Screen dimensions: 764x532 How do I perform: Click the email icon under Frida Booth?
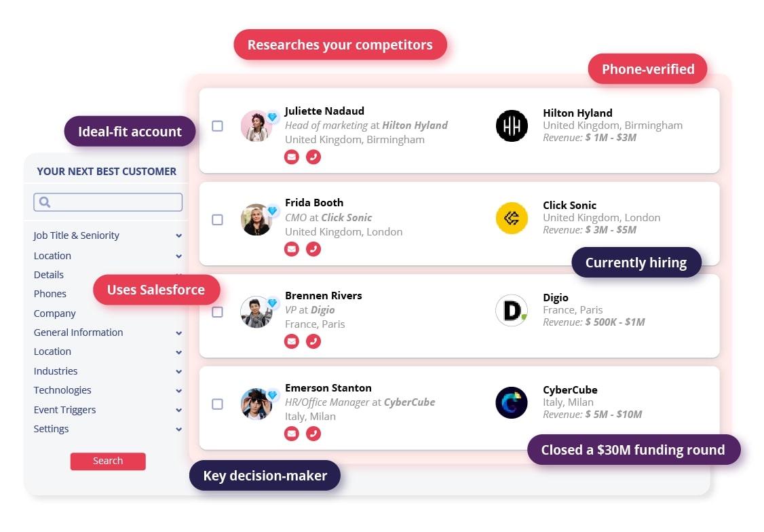click(291, 249)
